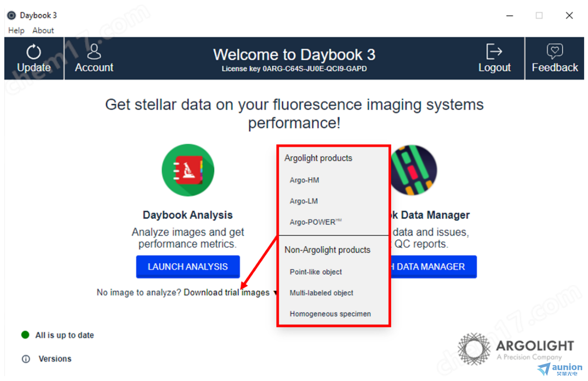Image resolution: width=588 pixels, height=381 pixels.
Task: Maximize the Daybook 3 window
Action: point(539,16)
